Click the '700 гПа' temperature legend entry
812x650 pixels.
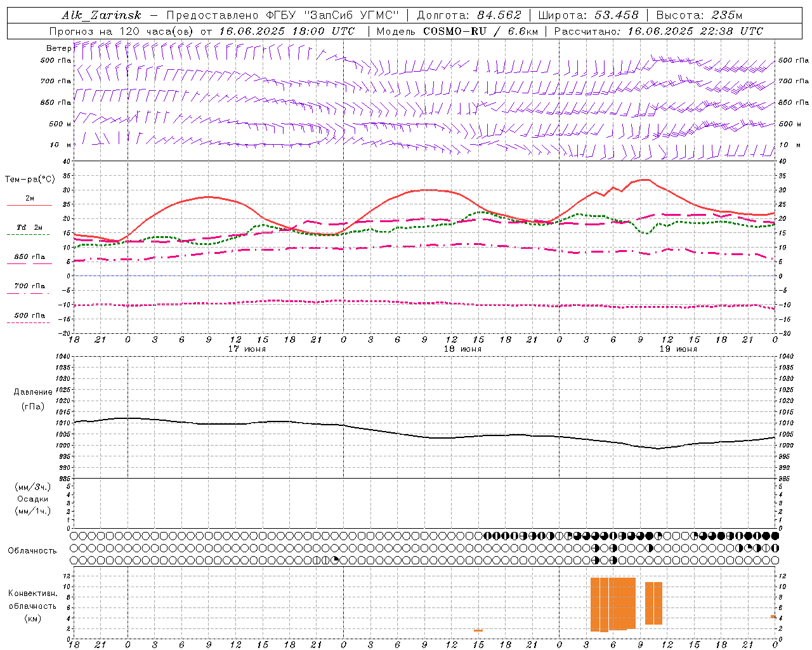[30, 286]
